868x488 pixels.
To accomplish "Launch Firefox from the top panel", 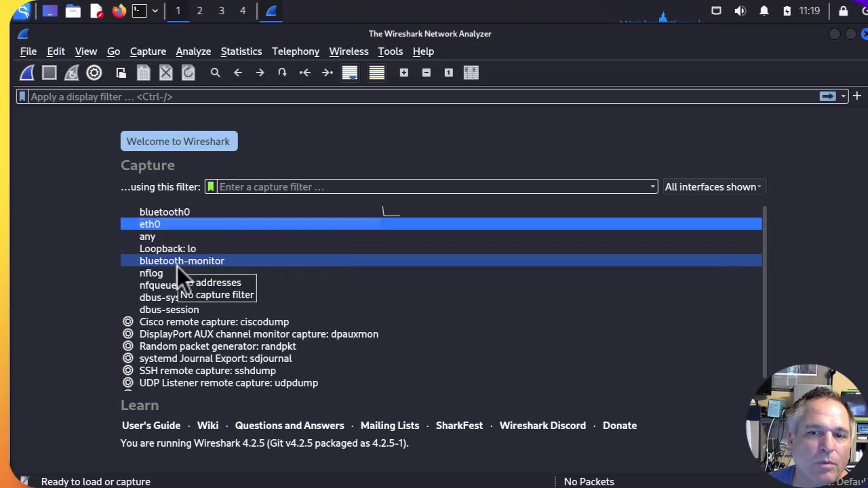I will [x=119, y=11].
